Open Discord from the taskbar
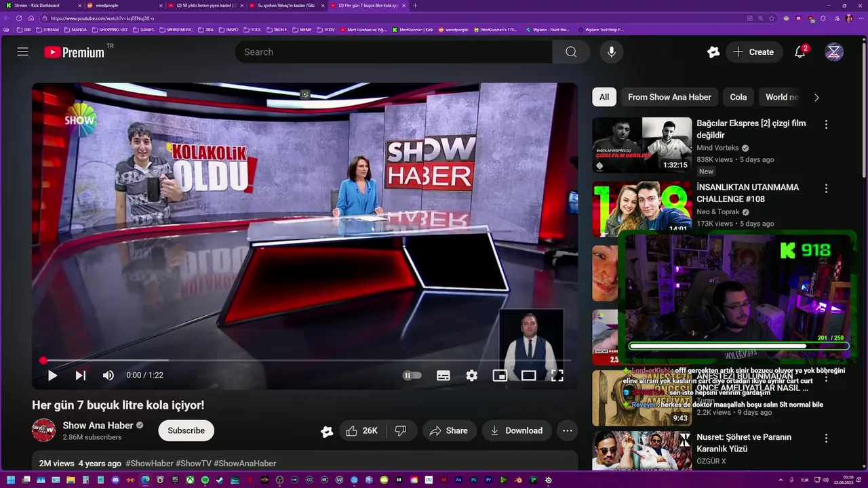The image size is (868, 488). [x=116, y=480]
